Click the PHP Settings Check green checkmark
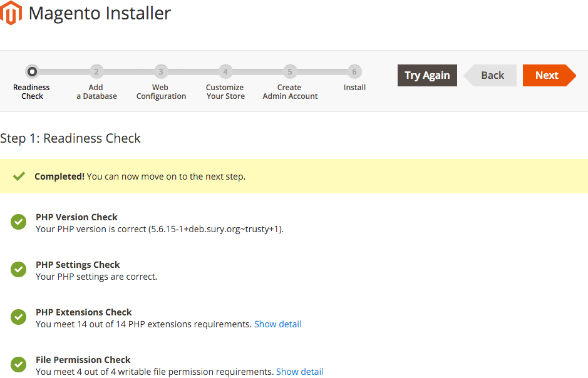 (18, 269)
